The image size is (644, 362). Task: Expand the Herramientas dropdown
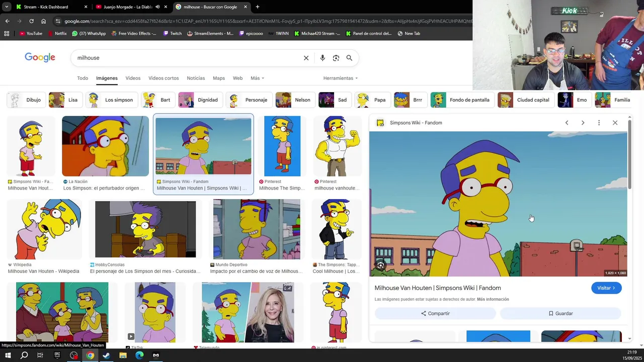(x=341, y=78)
